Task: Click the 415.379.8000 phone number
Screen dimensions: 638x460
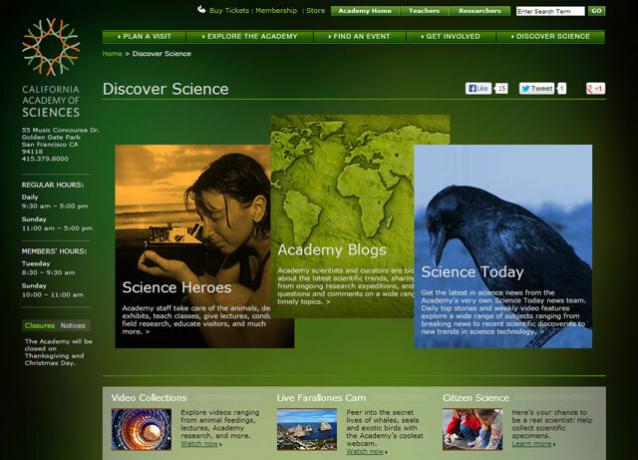Action: pyautogui.click(x=45, y=159)
